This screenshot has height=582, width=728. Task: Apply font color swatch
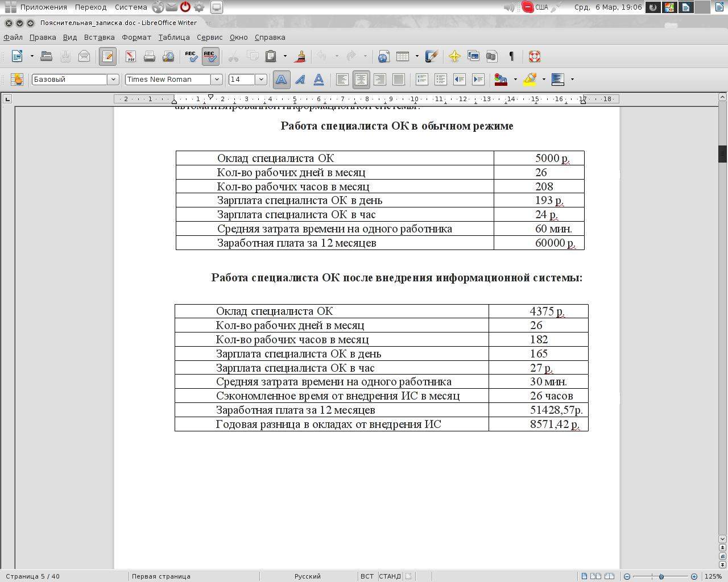(501, 80)
